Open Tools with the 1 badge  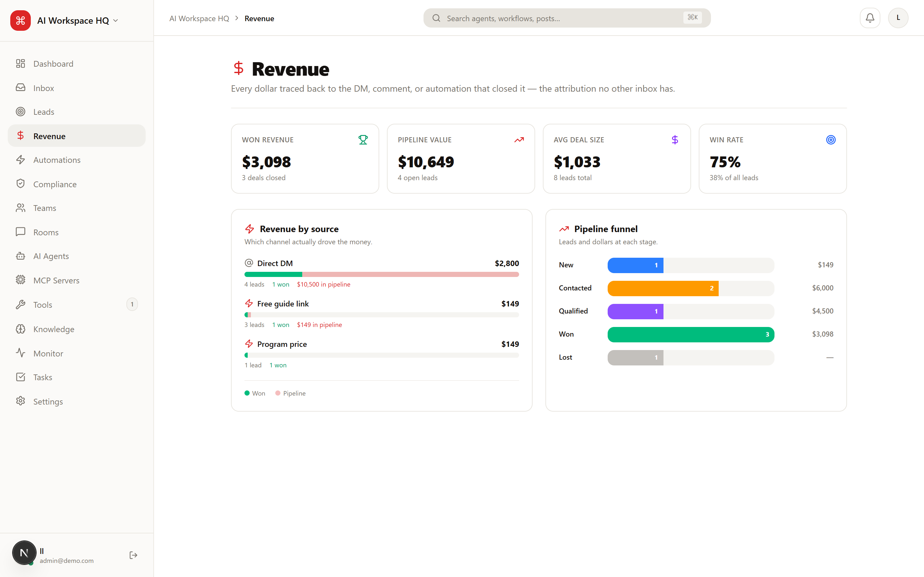[x=76, y=305]
